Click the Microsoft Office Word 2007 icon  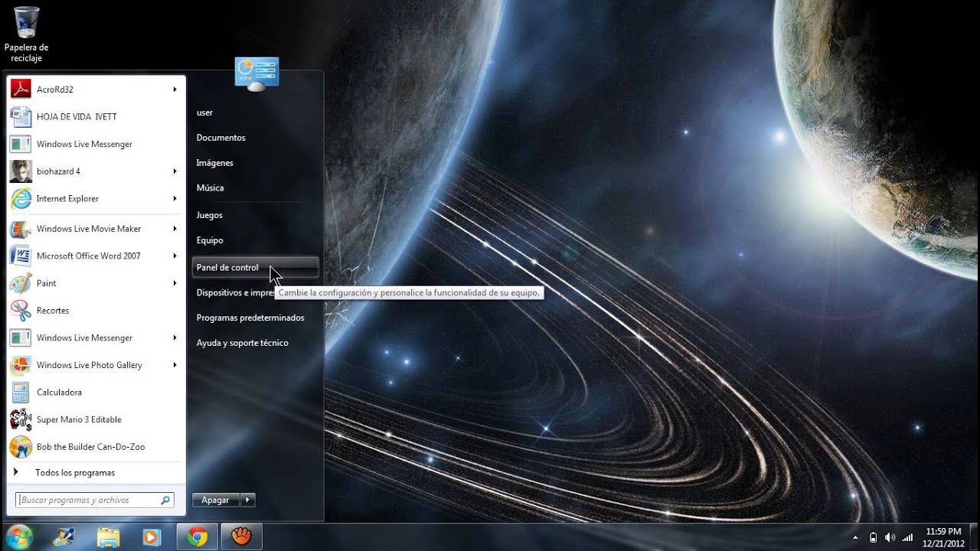[x=21, y=256]
